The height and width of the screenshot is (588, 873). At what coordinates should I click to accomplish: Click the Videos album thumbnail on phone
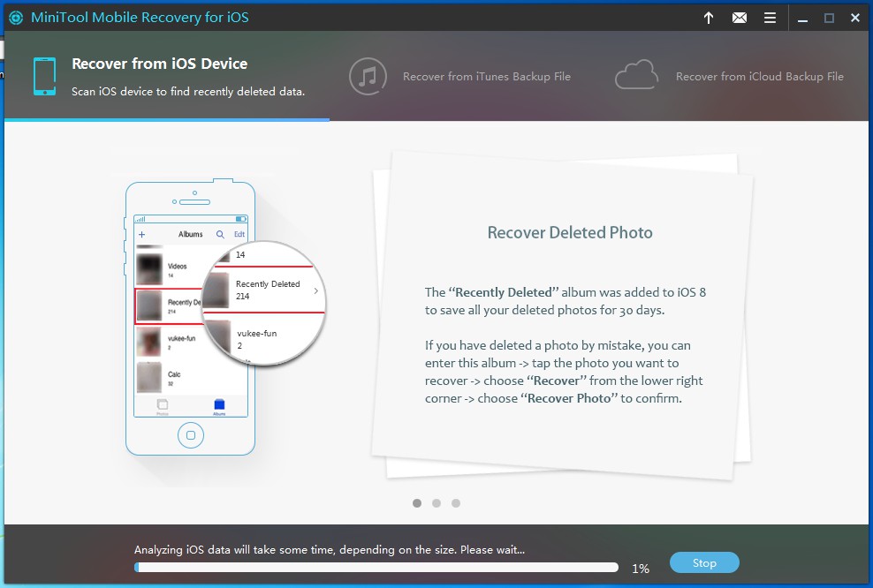tap(149, 270)
